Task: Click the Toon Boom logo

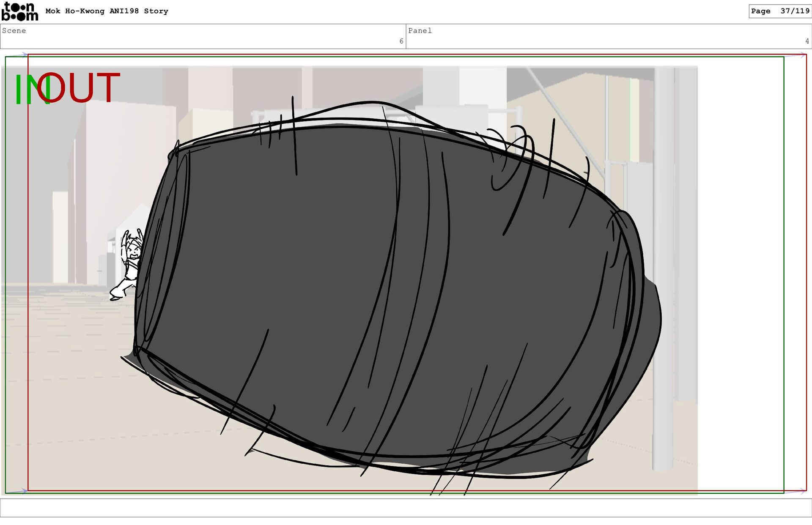Action: coord(19,11)
